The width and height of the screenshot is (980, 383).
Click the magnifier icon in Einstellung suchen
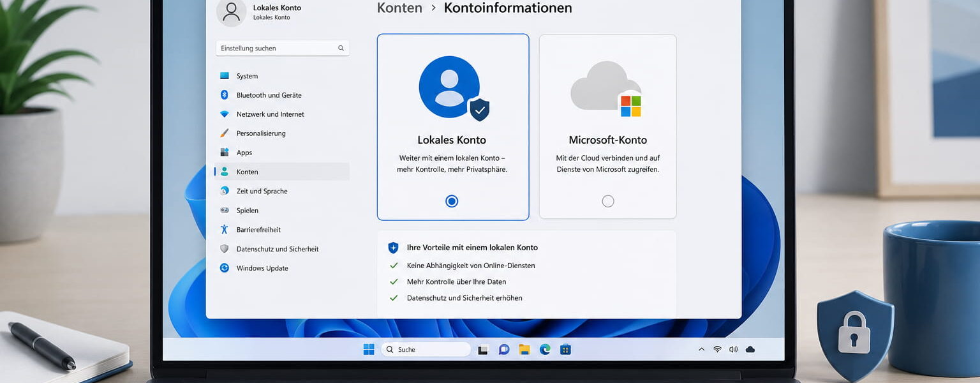[341, 48]
